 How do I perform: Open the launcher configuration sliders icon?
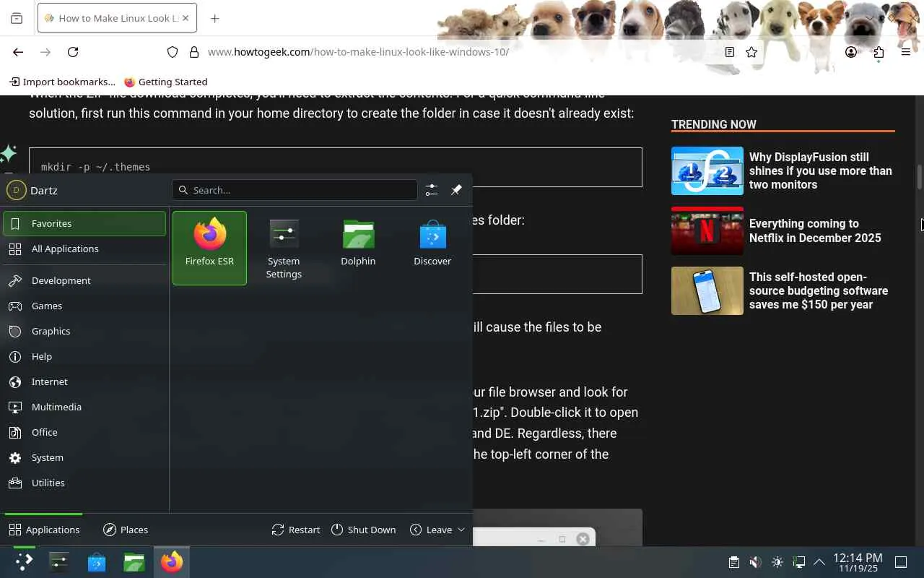point(431,190)
